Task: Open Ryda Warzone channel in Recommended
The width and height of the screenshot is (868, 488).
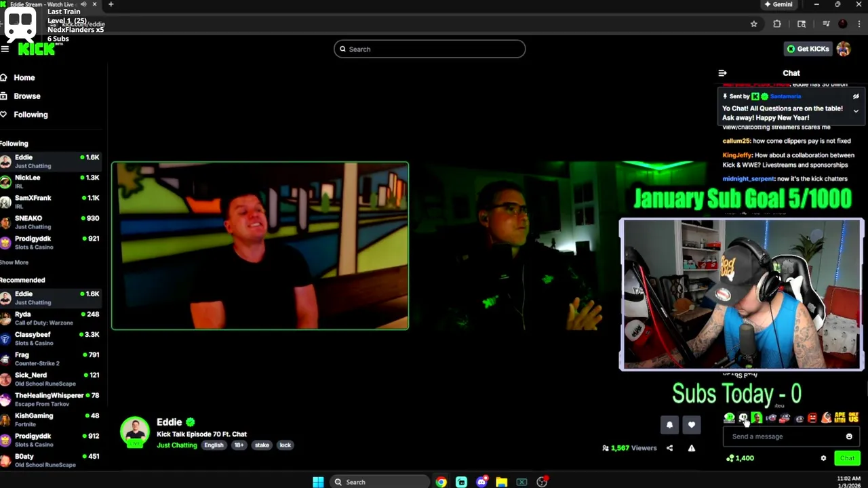Action: tap(51, 318)
